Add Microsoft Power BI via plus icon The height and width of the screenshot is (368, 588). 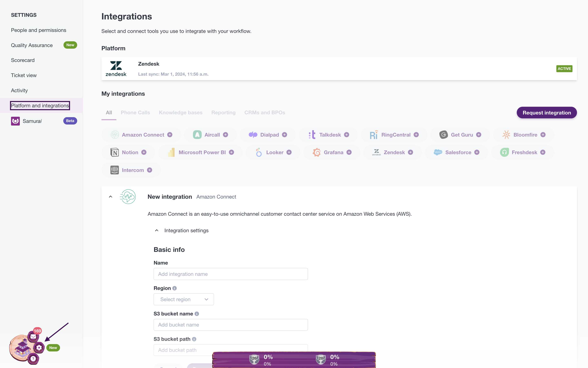tap(231, 152)
